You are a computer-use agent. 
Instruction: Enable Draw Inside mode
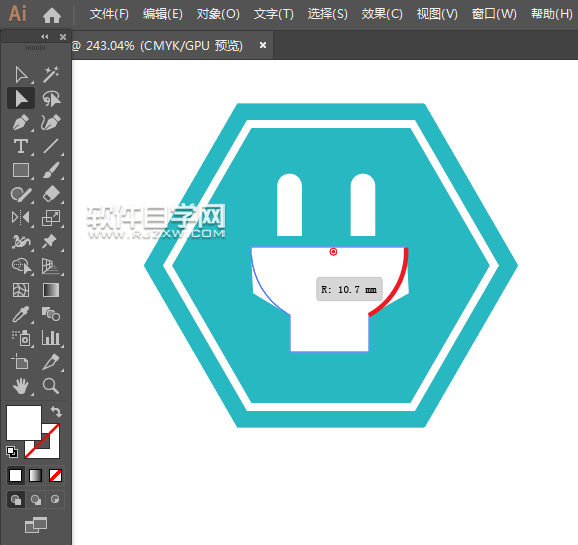55,500
